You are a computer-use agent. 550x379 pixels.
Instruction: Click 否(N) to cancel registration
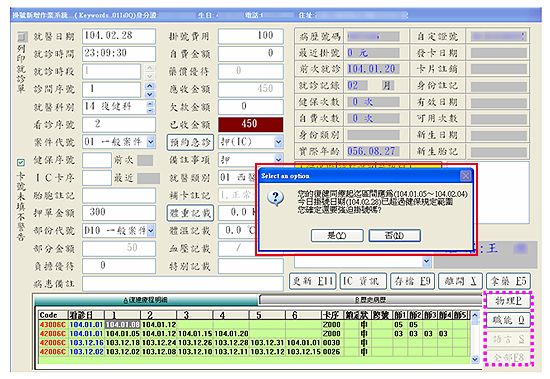394,235
